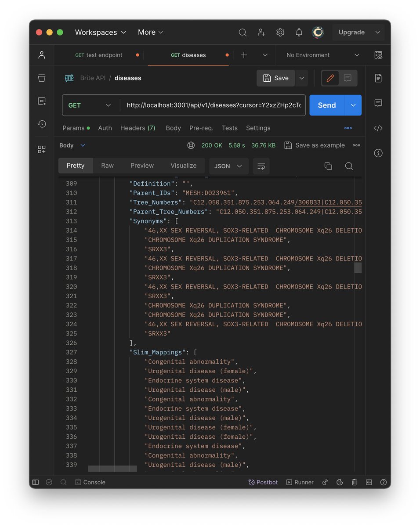Open the No Environment selector
Screen dimensions: 420x527
point(322,55)
